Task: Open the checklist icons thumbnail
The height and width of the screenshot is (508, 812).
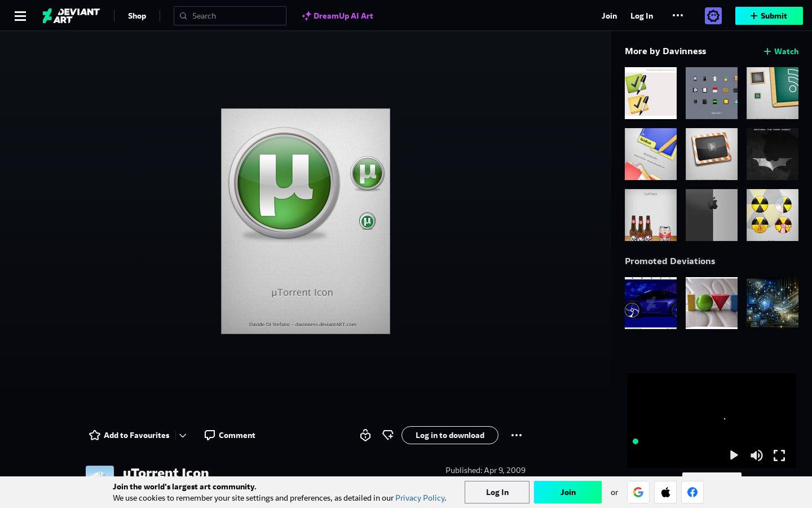Action: [x=651, y=93]
